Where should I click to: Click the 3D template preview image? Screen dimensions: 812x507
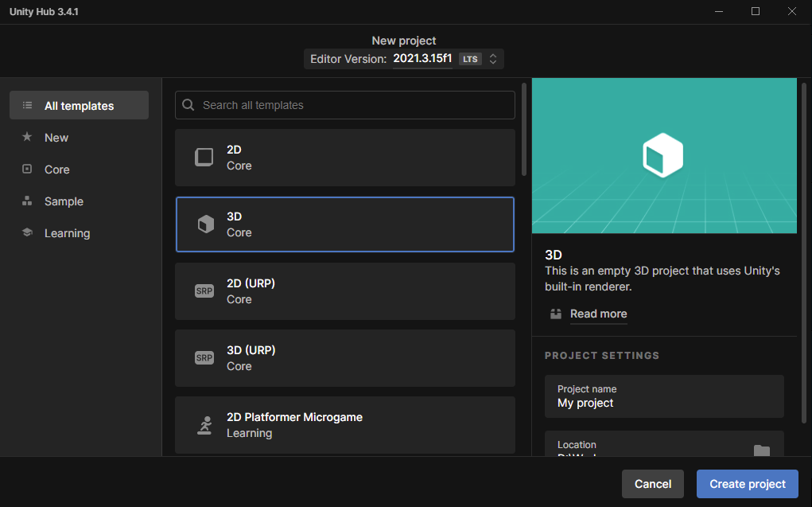pos(664,155)
